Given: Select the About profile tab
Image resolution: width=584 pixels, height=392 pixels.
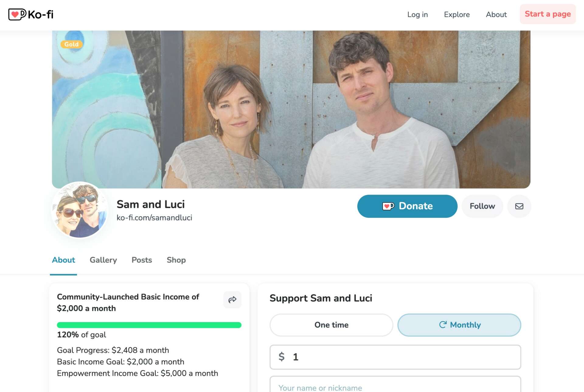Looking at the screenshot, I should (x=63, y=260).
